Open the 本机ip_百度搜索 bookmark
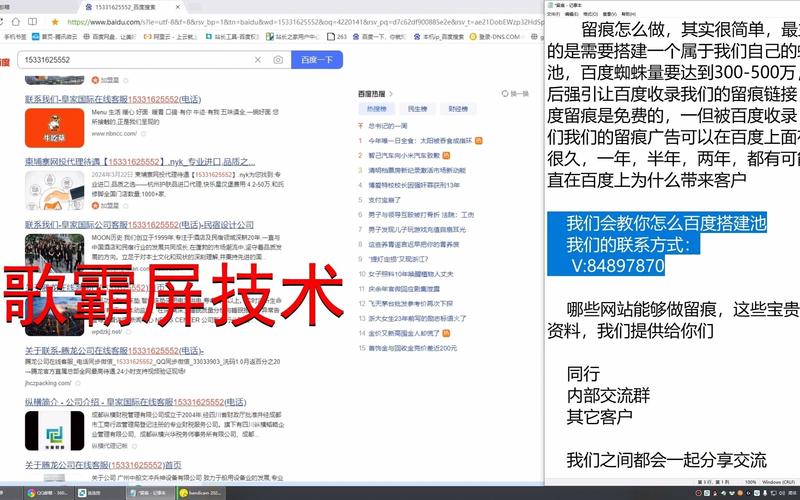800x500 pixels. click(x=439, y=37)
